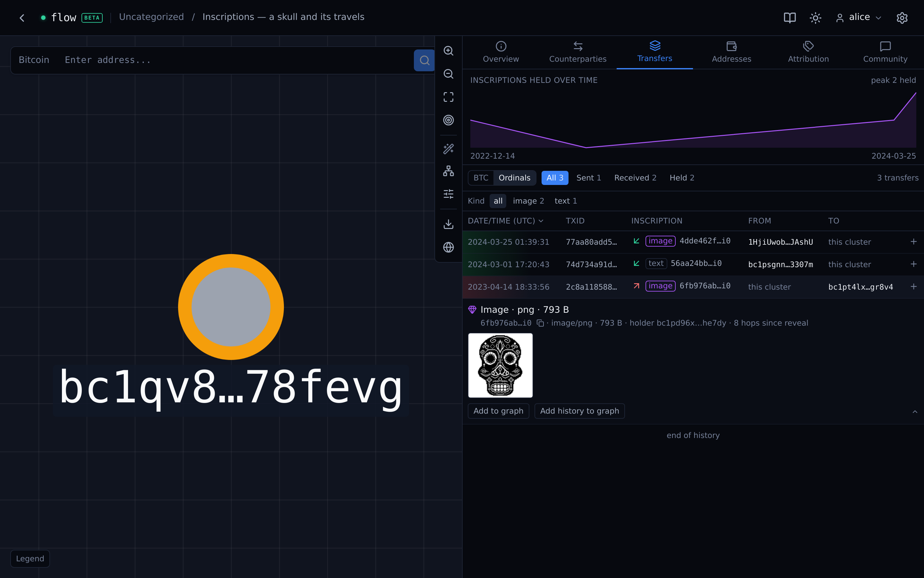Click the center target icon

point(448,120)
